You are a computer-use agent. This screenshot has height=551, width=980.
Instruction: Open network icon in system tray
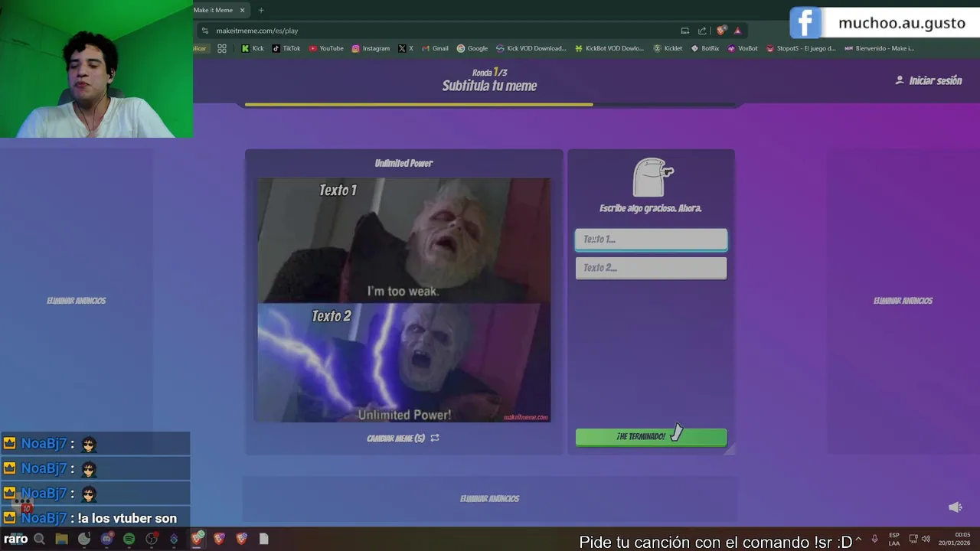point(913,539)
